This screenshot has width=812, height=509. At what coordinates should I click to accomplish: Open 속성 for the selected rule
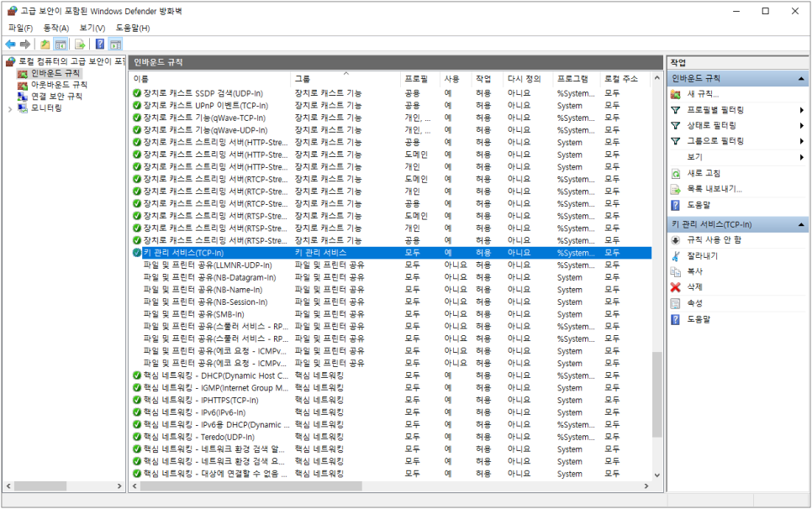point(694,303)
